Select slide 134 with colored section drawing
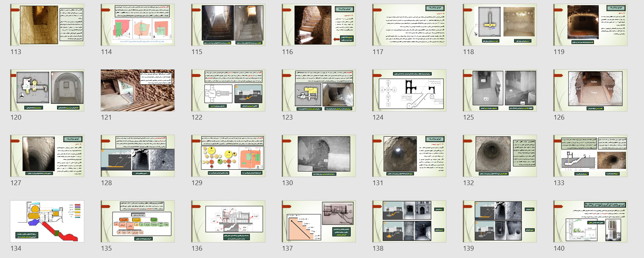644x258 pixels. click(47, 222)
